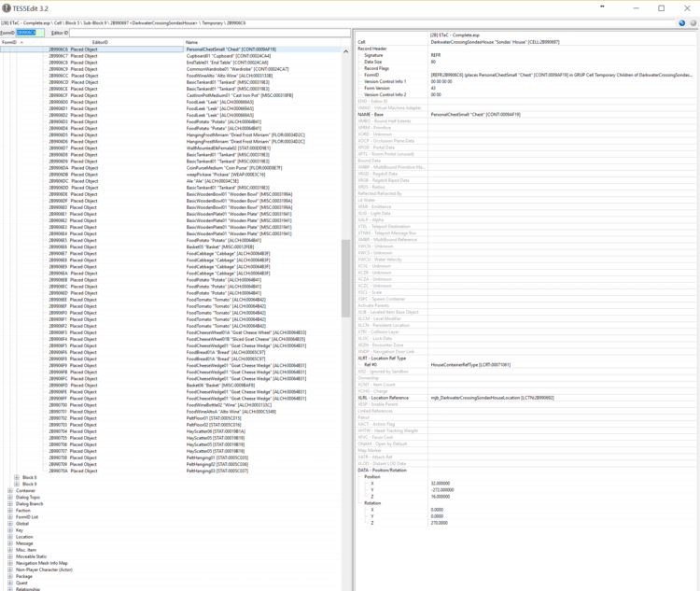Sort records by the FormID column header
700x591 pixels.
pyautogui.click(x=9, y=42)
